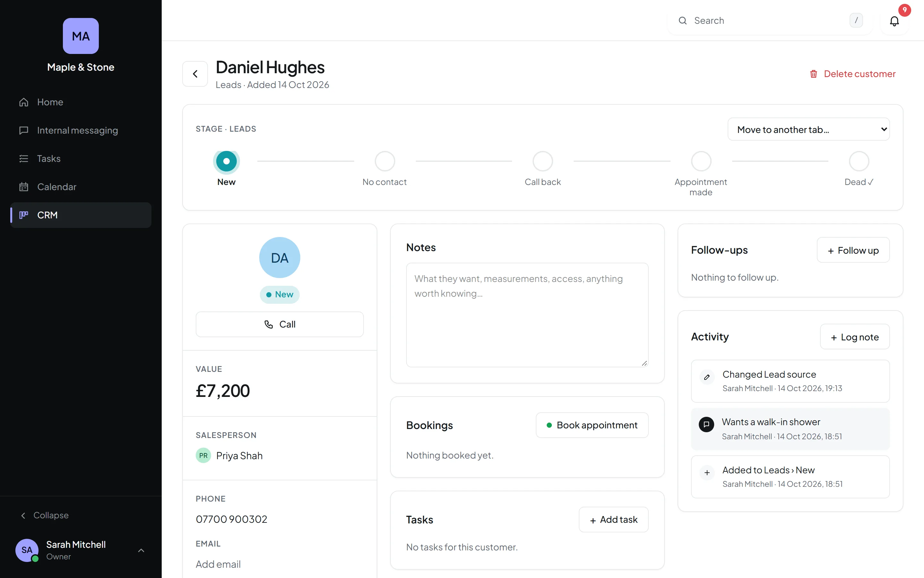The height and width of the screenshot is (578, 924).
Task: Click the back arrow beside Daniel Hughes
Action: click(x=195, y=74)
